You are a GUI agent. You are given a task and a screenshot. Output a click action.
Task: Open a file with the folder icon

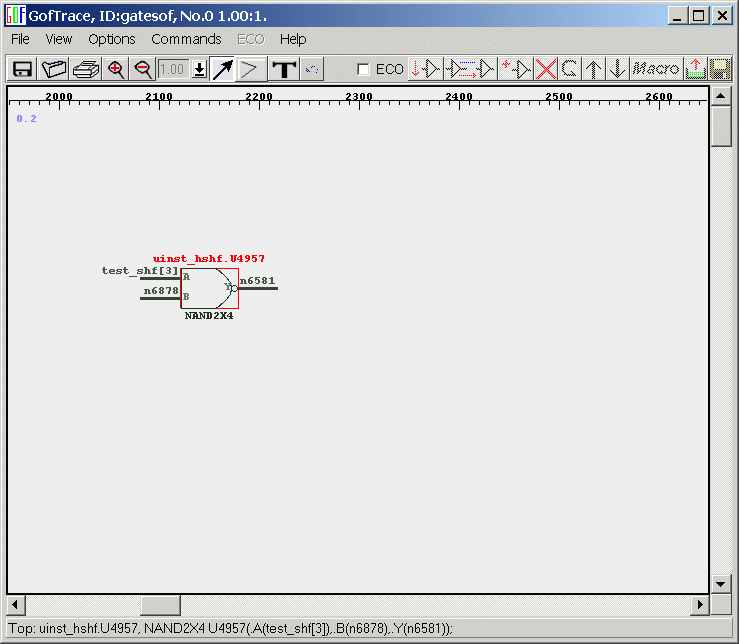(53, 69)
